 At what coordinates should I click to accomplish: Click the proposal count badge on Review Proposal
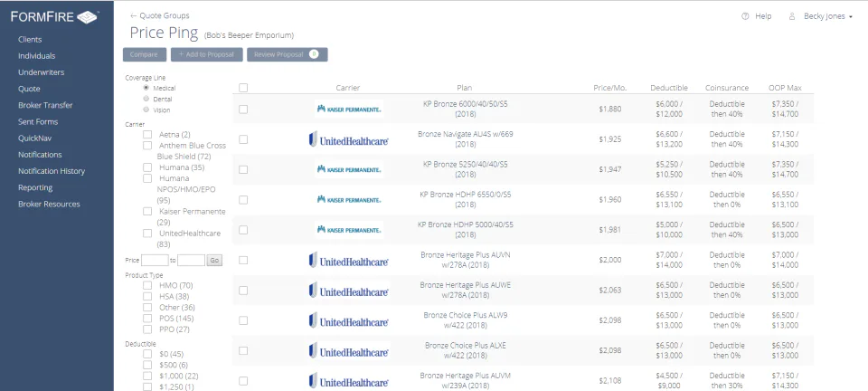(314, 54)
